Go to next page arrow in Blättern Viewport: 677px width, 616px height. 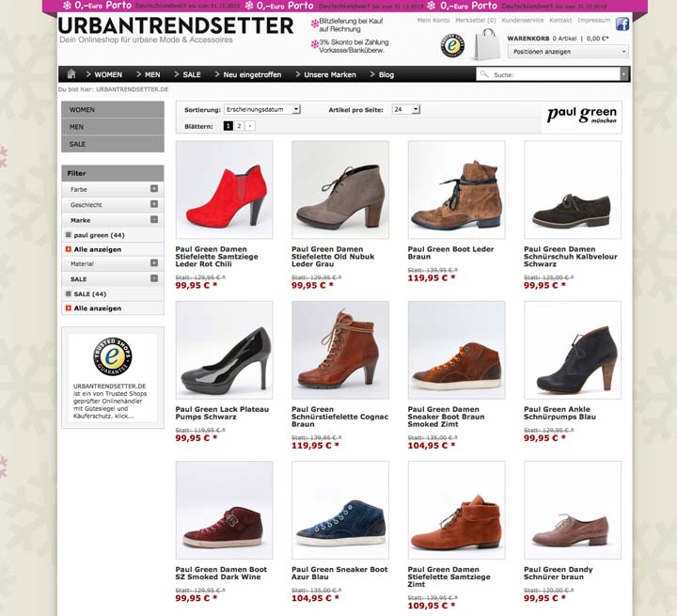pyautogui.click(x=250, y=126)
